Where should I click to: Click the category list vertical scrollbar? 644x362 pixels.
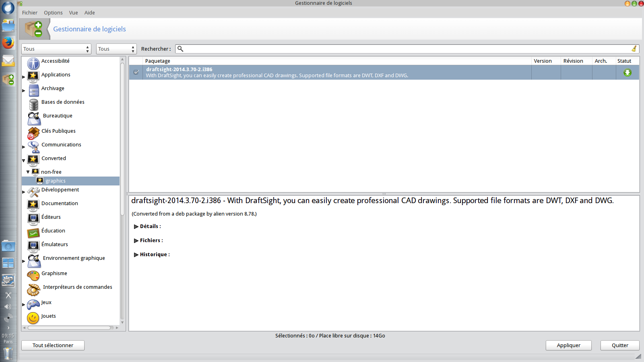point(122,139)
